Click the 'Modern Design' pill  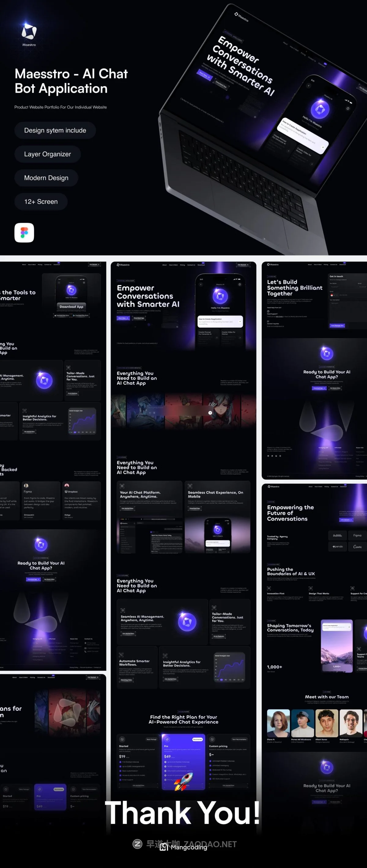tap(46, 178)
